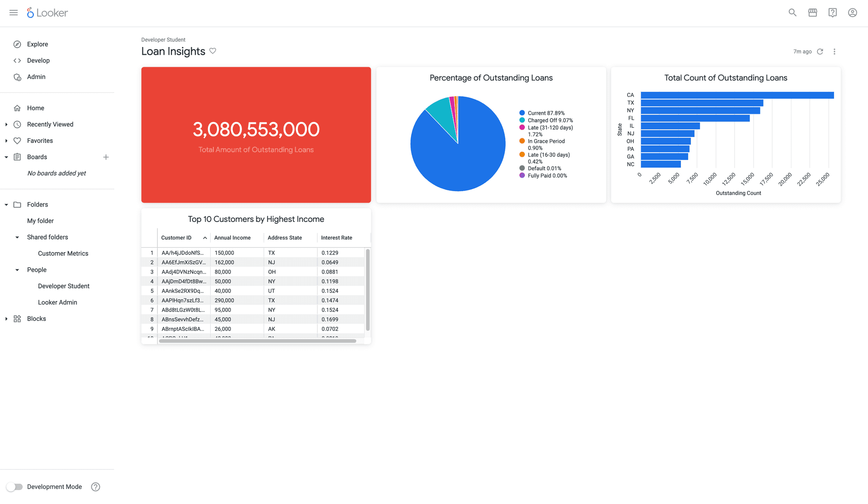Open the Developer Student people folder

(64, 286)
